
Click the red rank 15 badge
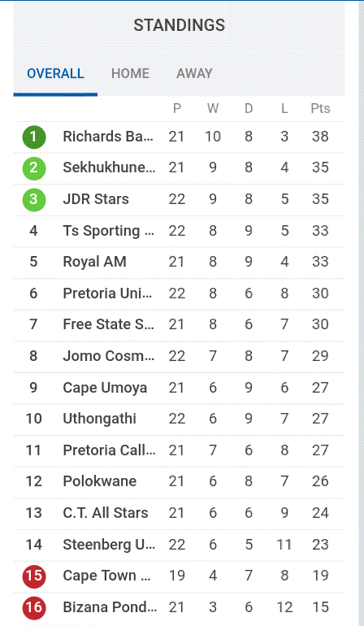[34, 576]
